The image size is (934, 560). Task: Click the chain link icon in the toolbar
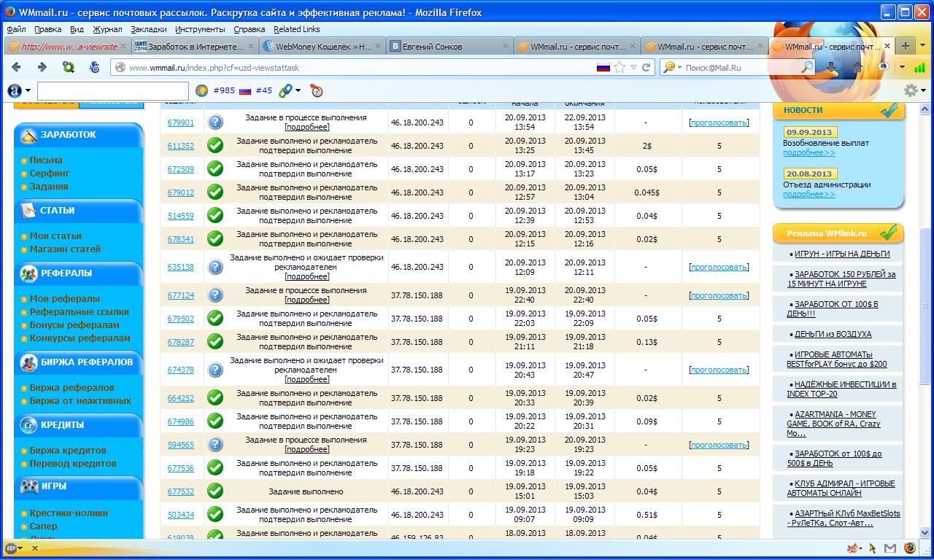click(285, 91)
